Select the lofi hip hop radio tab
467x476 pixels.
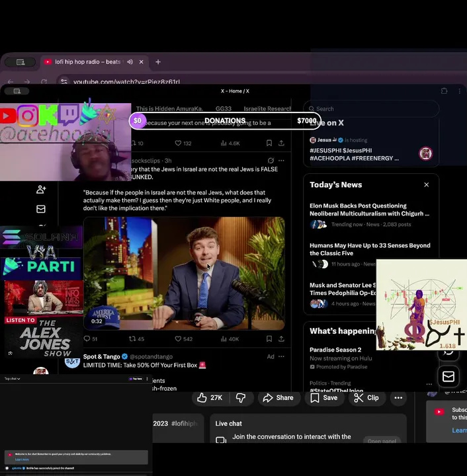[95, 62]
